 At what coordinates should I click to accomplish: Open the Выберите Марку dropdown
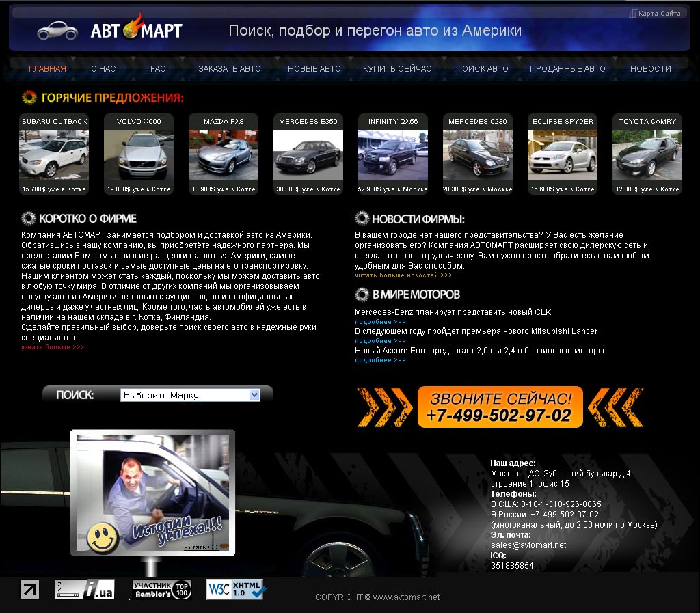(190, 394)
